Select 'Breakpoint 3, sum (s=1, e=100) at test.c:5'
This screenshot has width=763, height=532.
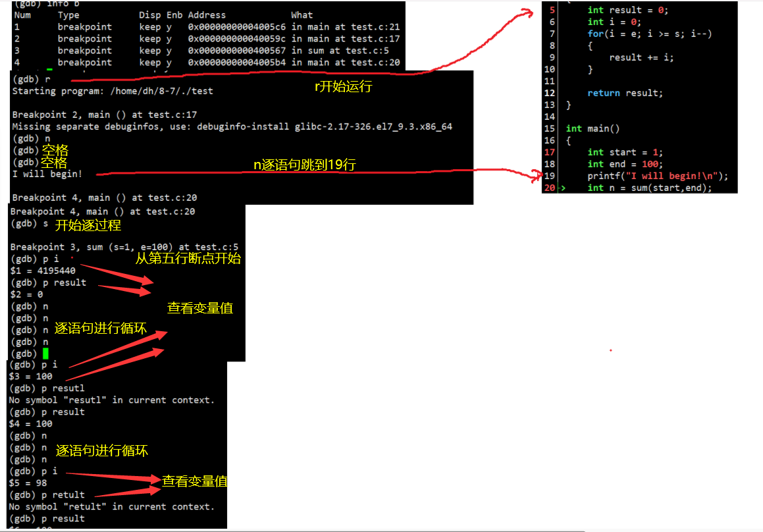124,247
